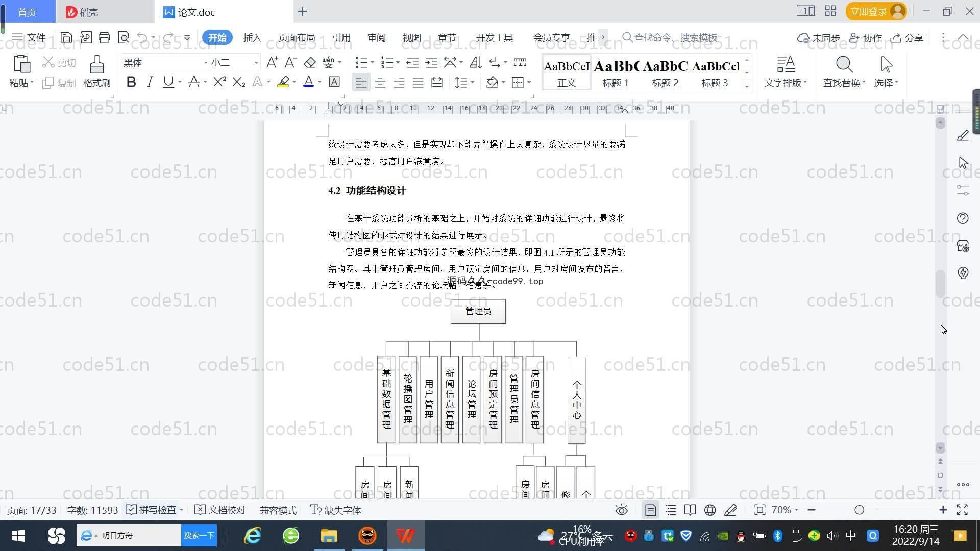Open the 视图 View tab

(x=411, y=38)
